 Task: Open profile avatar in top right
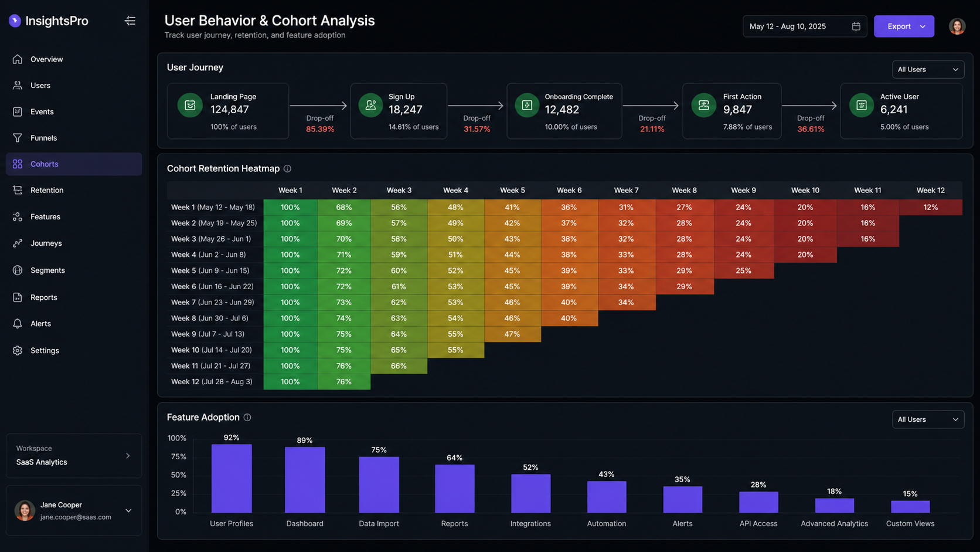click(957, 26)
